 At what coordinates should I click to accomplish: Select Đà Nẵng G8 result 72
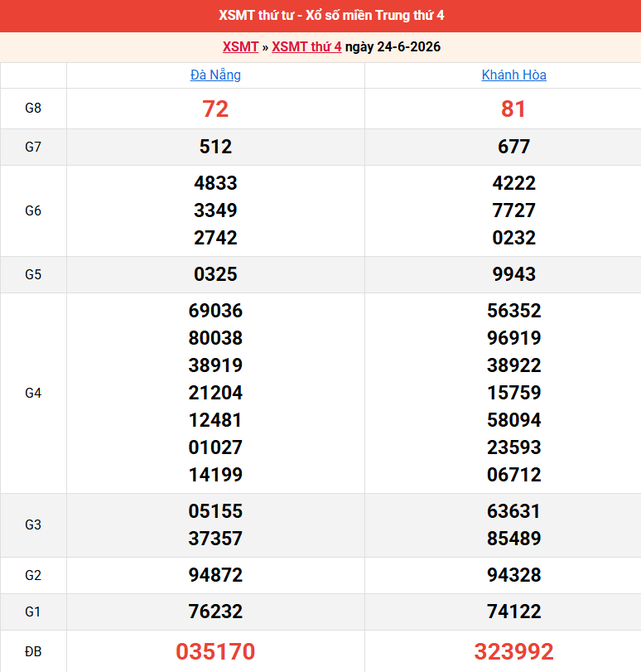coord(215,109)
